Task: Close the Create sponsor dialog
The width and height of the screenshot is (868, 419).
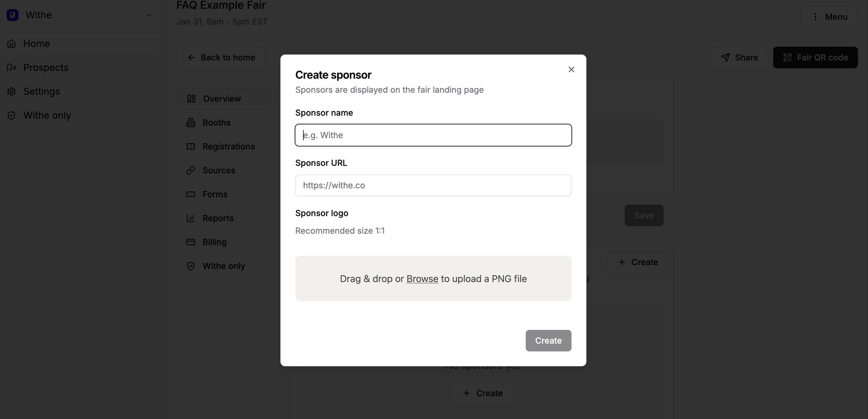Action: coord(571,69)
